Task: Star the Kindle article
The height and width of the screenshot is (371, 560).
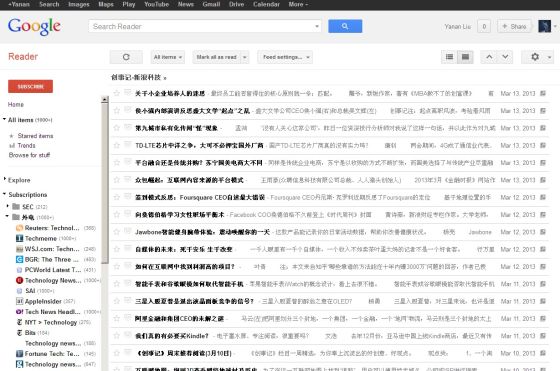Action: (116, 336)
